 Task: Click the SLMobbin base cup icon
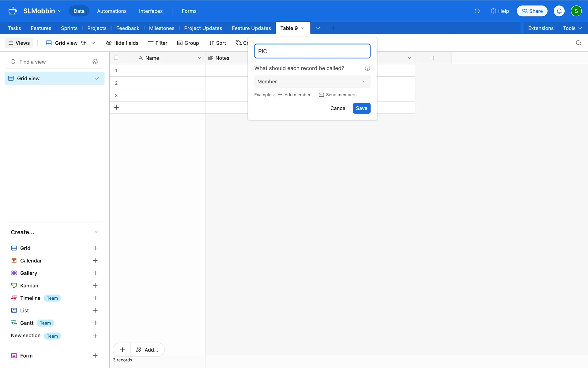tap(13, 11)
